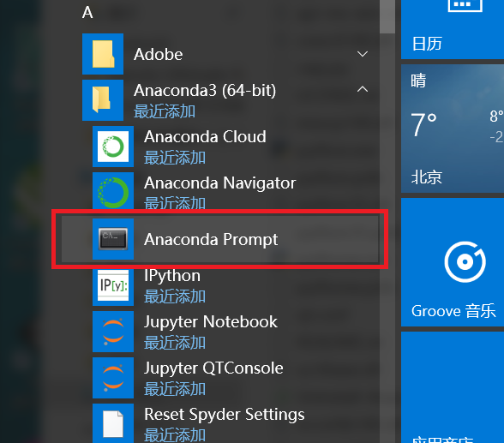Click the app list scrollbar thumb
Screen dimensions: 504x443
(387, 16)
